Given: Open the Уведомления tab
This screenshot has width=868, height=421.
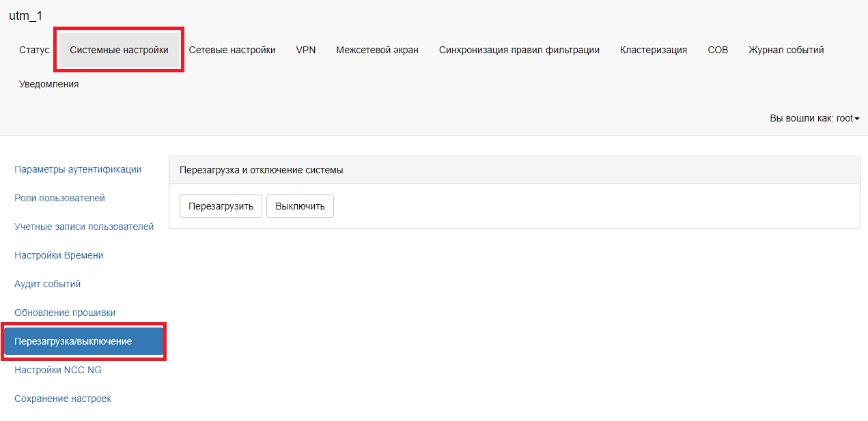Looking at the screenshot, I should 49,84.
